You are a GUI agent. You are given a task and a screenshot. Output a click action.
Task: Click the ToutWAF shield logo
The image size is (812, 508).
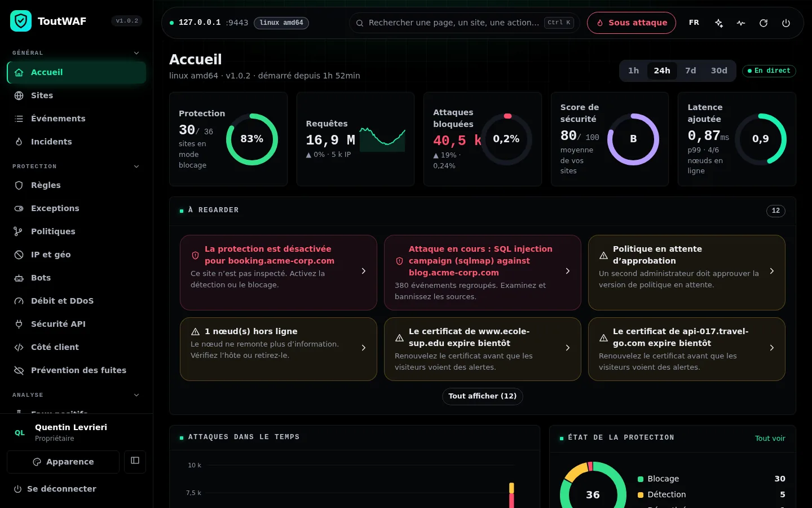coord(21,21)
